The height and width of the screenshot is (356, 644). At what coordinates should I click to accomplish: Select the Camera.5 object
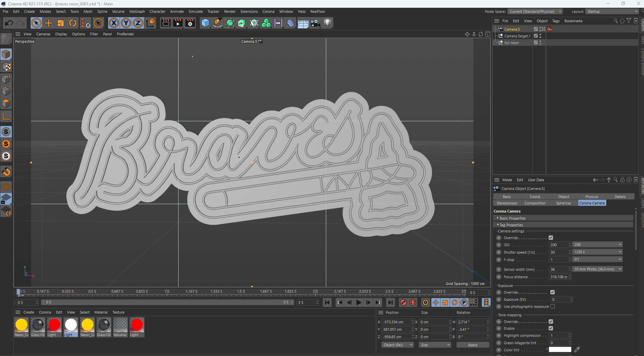point(512,29)
